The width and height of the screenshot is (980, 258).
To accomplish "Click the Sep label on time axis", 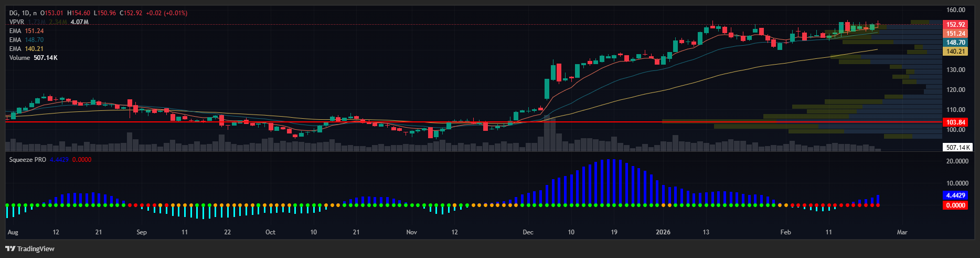I will tap(142, 232).
